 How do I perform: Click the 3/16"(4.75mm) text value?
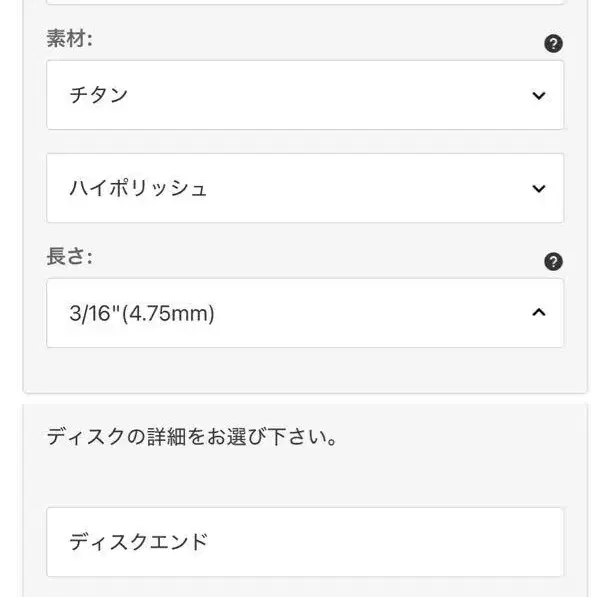pyautogui.click(x=142, y=313)
